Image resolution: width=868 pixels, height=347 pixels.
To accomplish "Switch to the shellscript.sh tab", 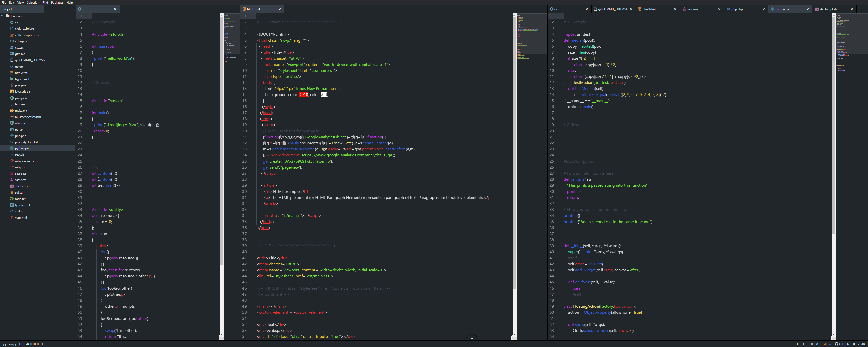I will point(828,9).
